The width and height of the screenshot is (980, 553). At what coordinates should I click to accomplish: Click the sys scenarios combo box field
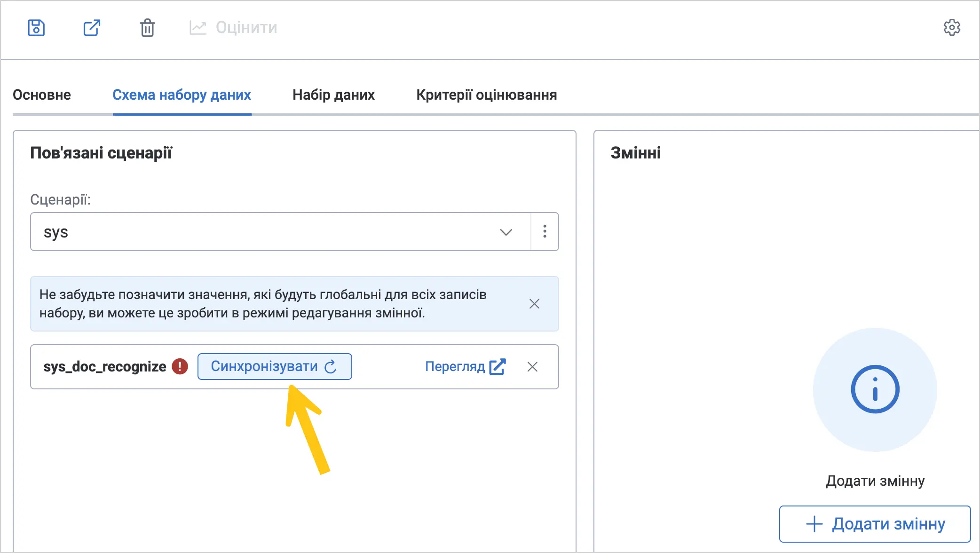[x=281, y=231]
